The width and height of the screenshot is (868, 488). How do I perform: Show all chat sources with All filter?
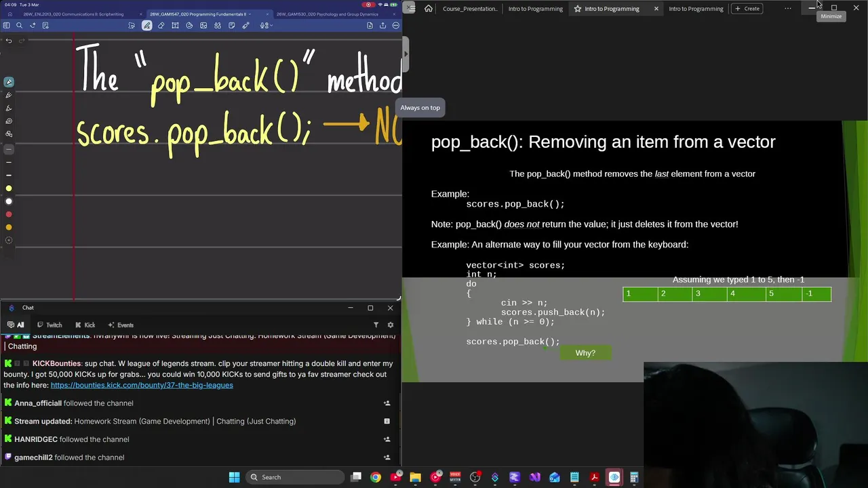[x=16, y=325]
